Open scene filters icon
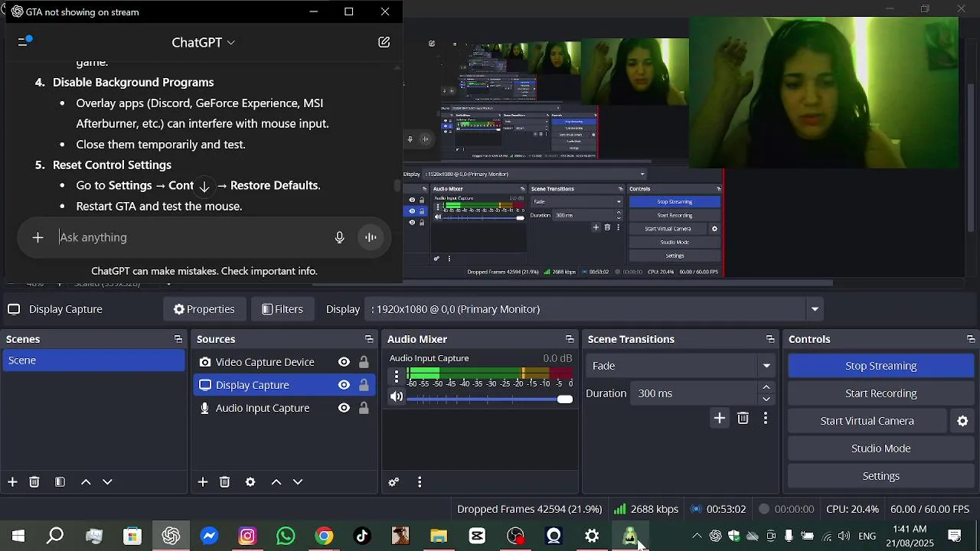The width and height of the screenshot is (980, 551). (x=60, y=482)
